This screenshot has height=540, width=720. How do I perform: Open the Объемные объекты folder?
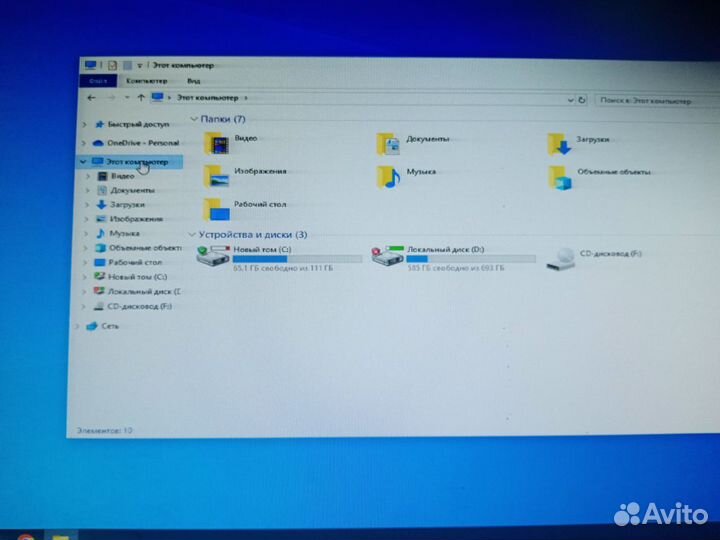pyautogui.click(x=561, y=177)
